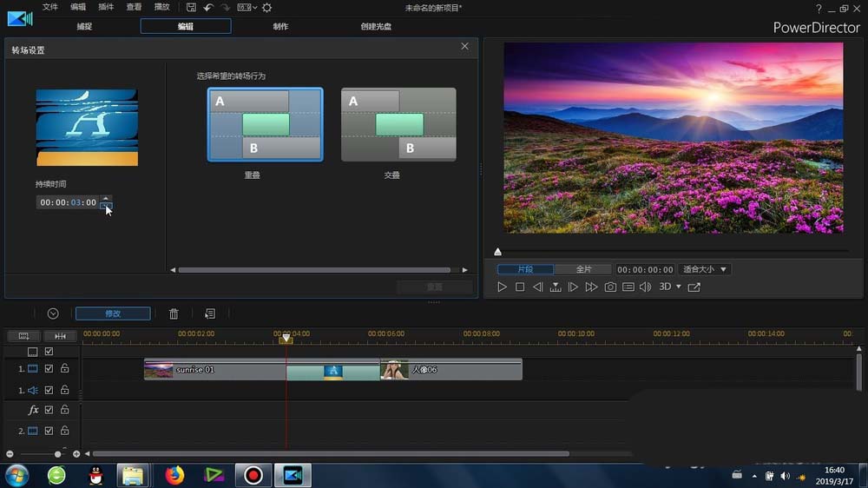Delete selected item with trash icon
868x488 pixels.
point(174,313)
